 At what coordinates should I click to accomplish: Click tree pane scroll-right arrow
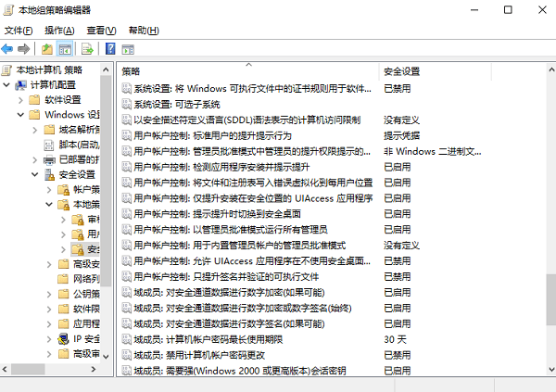pyautogui.click(x=94, y=370)
